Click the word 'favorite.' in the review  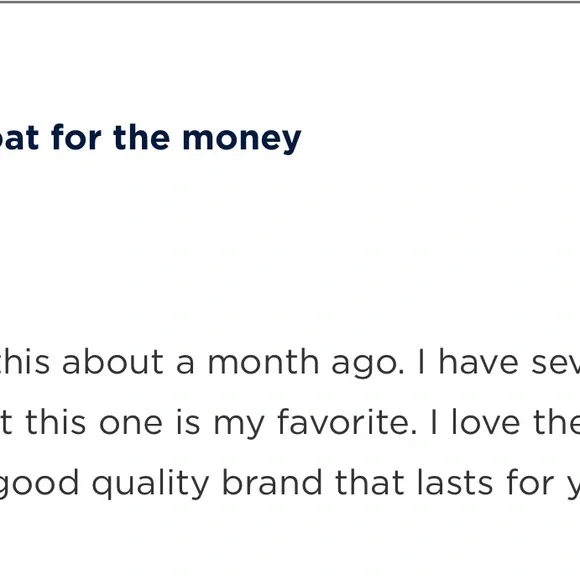click(x=347, y=422)
